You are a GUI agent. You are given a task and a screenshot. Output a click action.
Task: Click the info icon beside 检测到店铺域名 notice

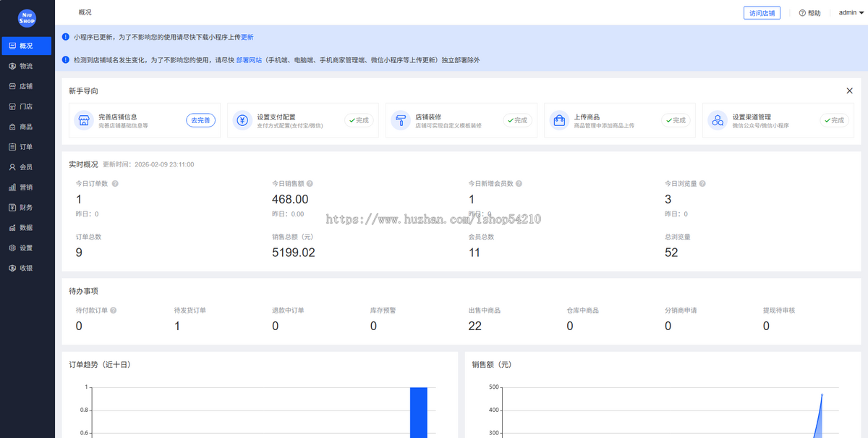click(66, 59)
